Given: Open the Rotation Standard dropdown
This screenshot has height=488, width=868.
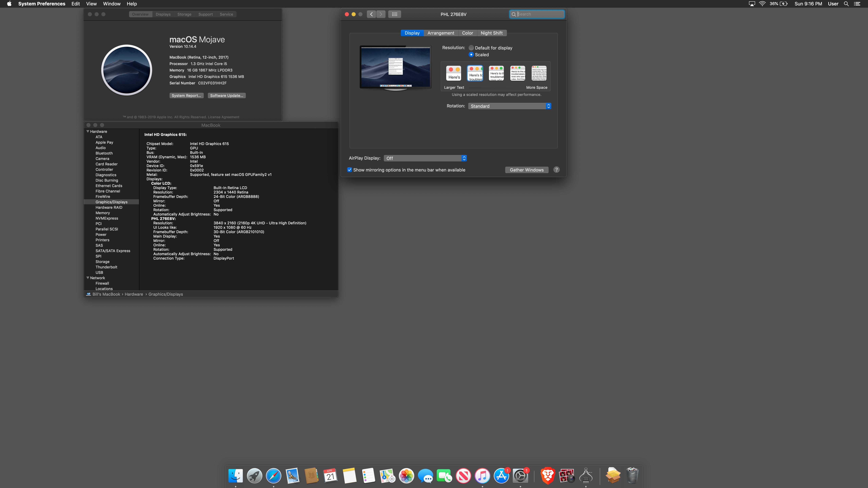Looking at the screenshot, I should 509,106.
